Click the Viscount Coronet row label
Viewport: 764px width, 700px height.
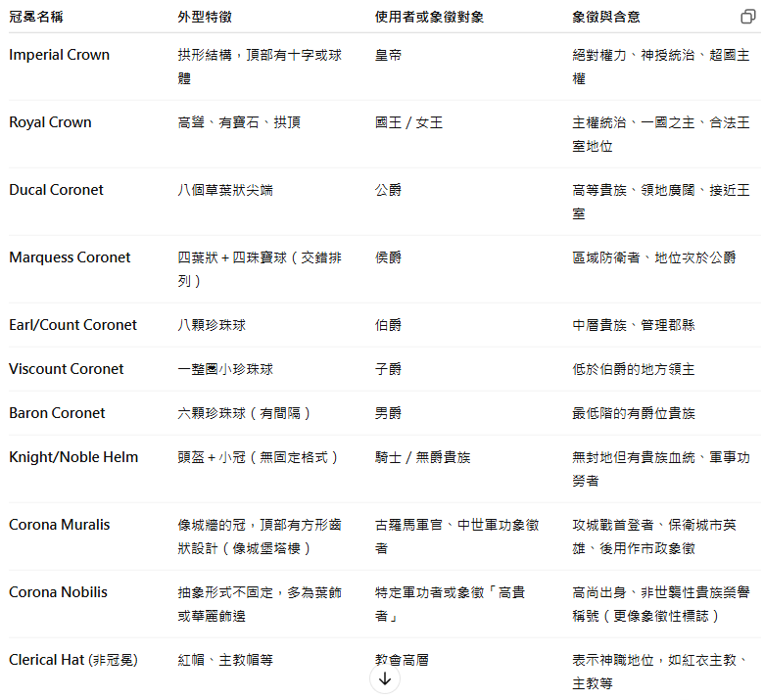[67, 369]
